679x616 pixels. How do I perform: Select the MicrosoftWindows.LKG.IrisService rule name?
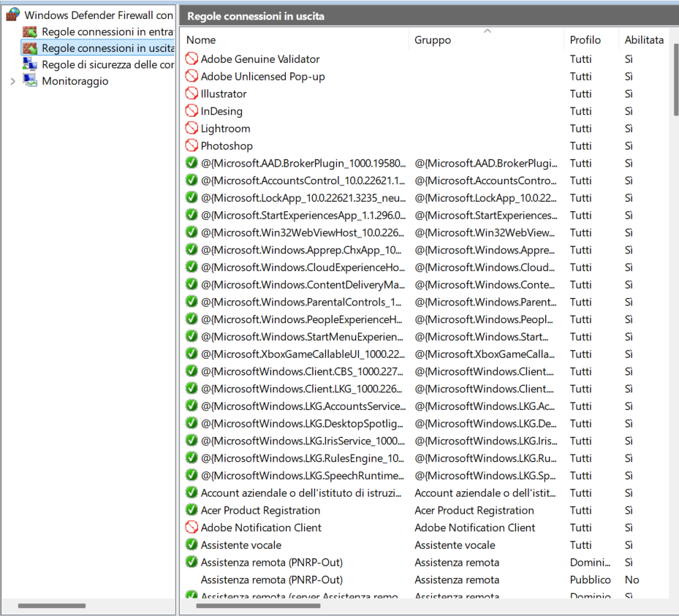click(303, 441)
